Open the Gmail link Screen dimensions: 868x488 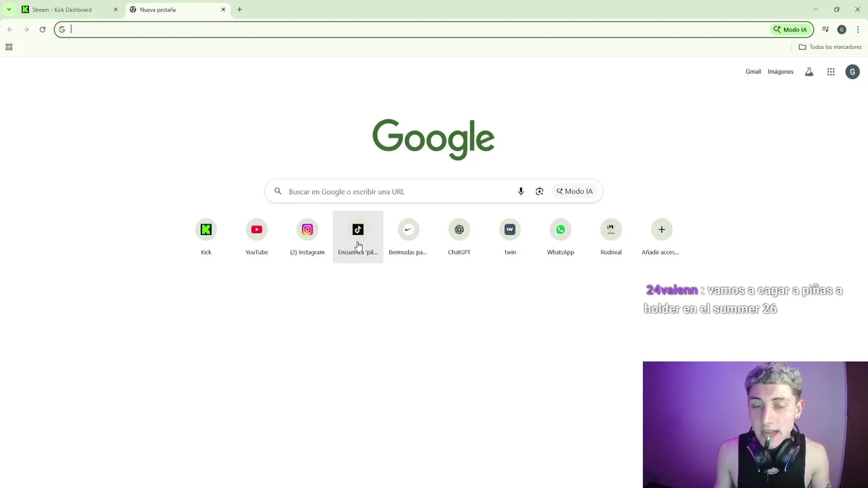click(753, 72)
